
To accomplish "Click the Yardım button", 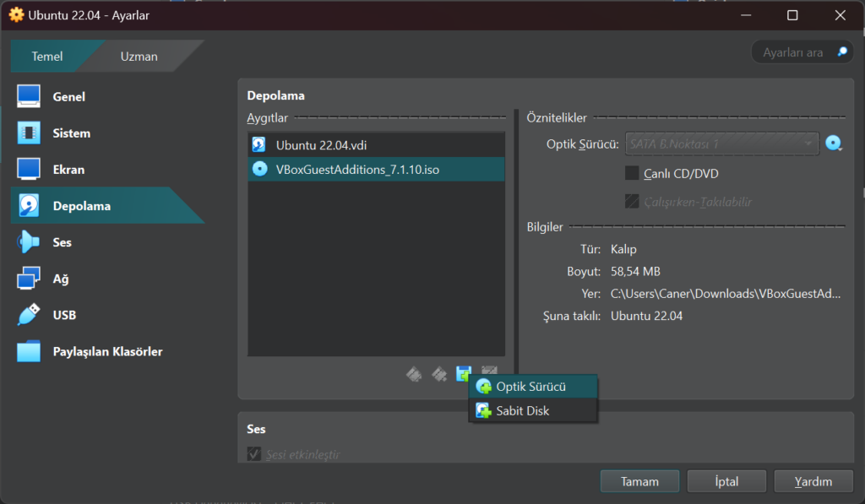I will pyautogui.click(x=813, y=481).
